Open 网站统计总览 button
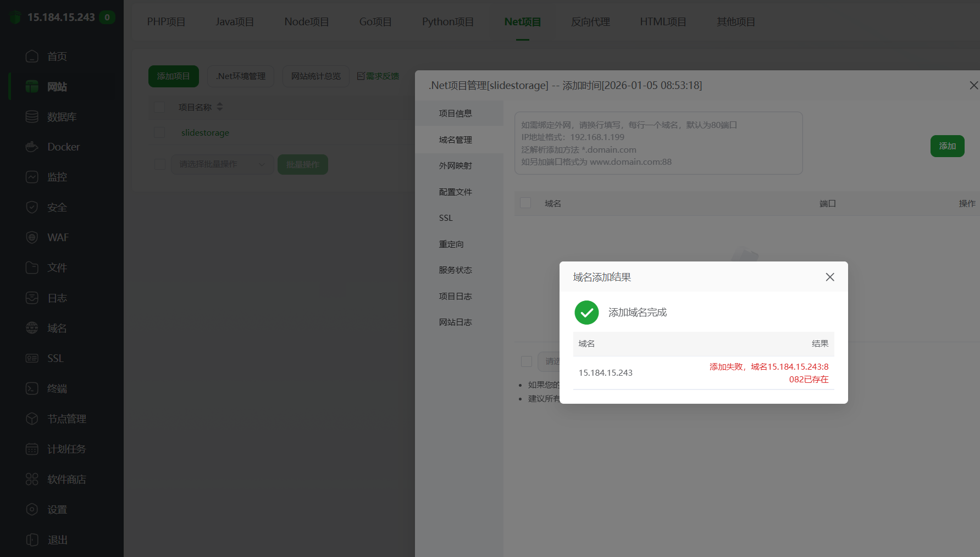 [x=316, y=76]
